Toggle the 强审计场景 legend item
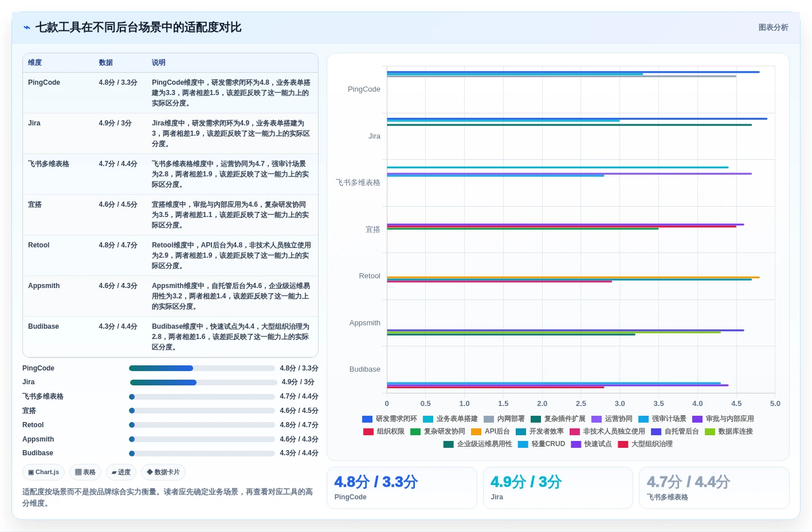Screen dimensions: 812x532 point(662,419)
